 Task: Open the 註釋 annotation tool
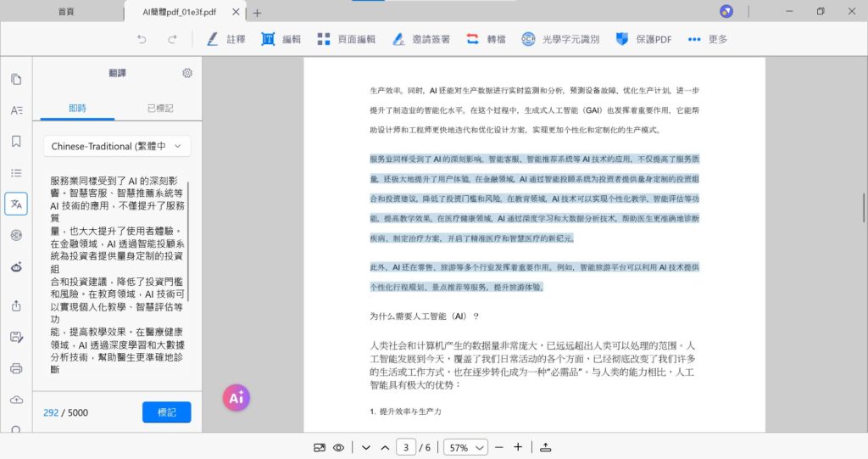click(225, 39)
